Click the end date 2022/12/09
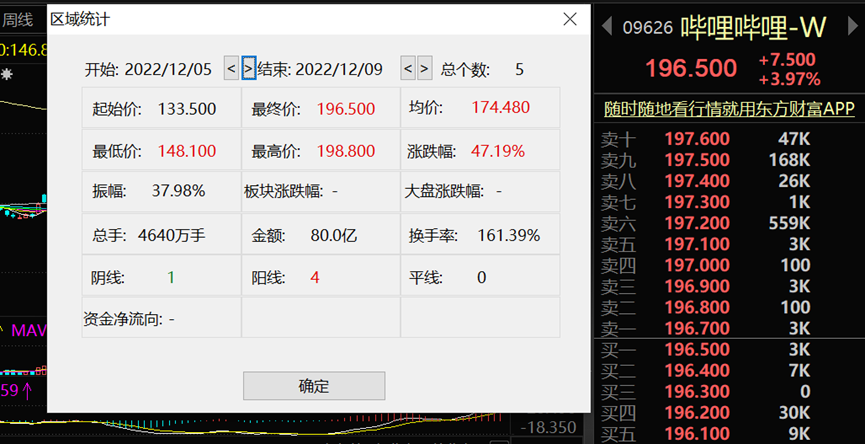The height and width of the screenshot is (444, 865). 339,69
